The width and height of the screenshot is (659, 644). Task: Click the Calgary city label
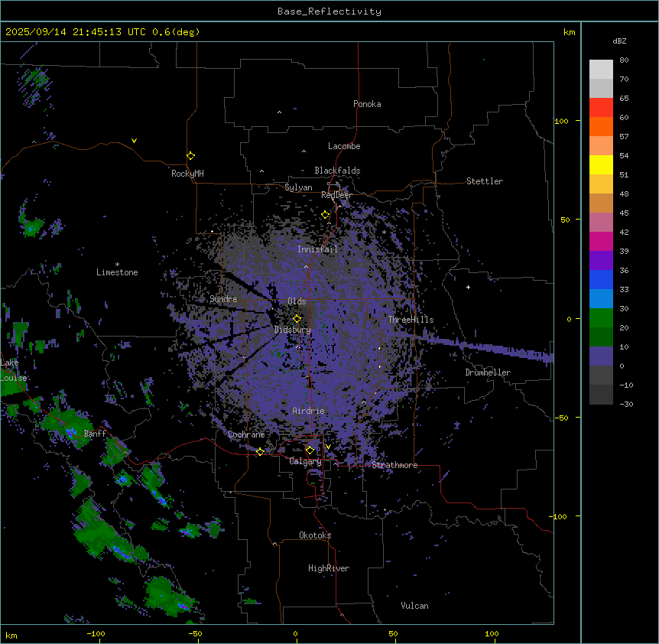305,461
